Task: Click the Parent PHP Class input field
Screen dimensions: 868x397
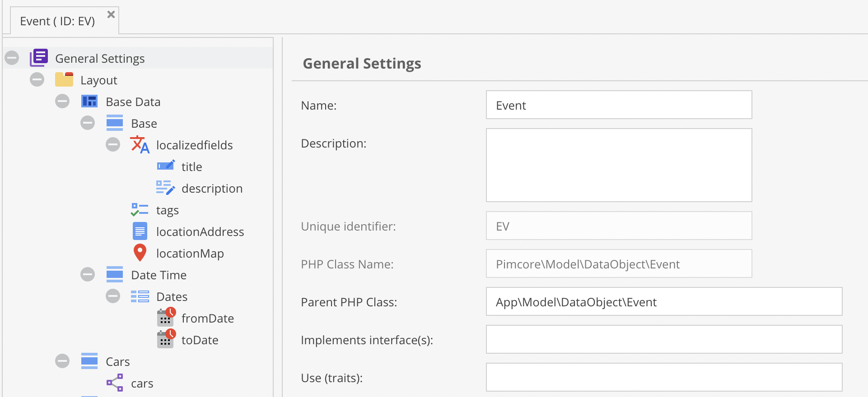Action: [x=664, y=302]
